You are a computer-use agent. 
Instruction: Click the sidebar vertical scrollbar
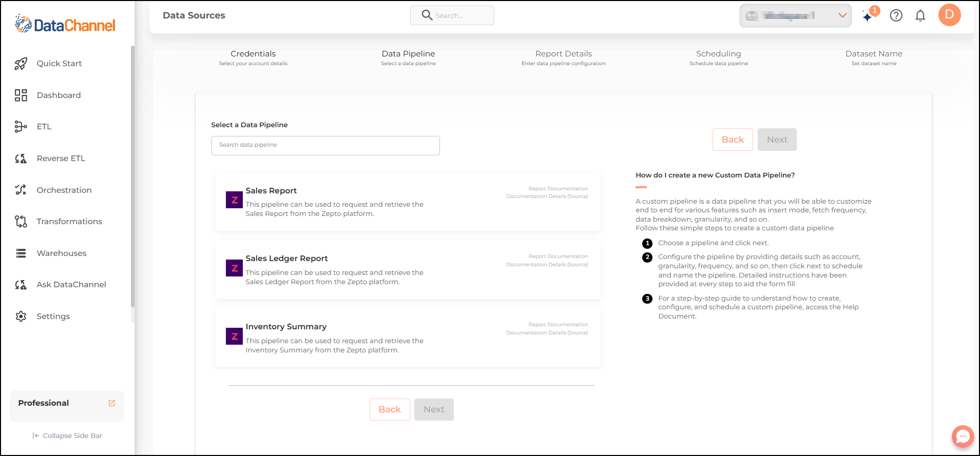coord(132,176)
